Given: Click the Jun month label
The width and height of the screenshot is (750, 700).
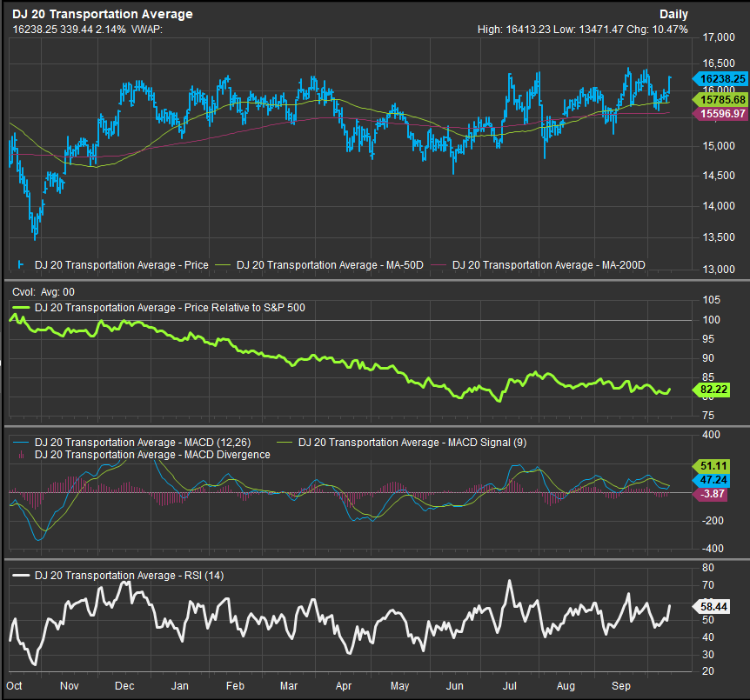Looking at the screenshot, I should [455, 686].
